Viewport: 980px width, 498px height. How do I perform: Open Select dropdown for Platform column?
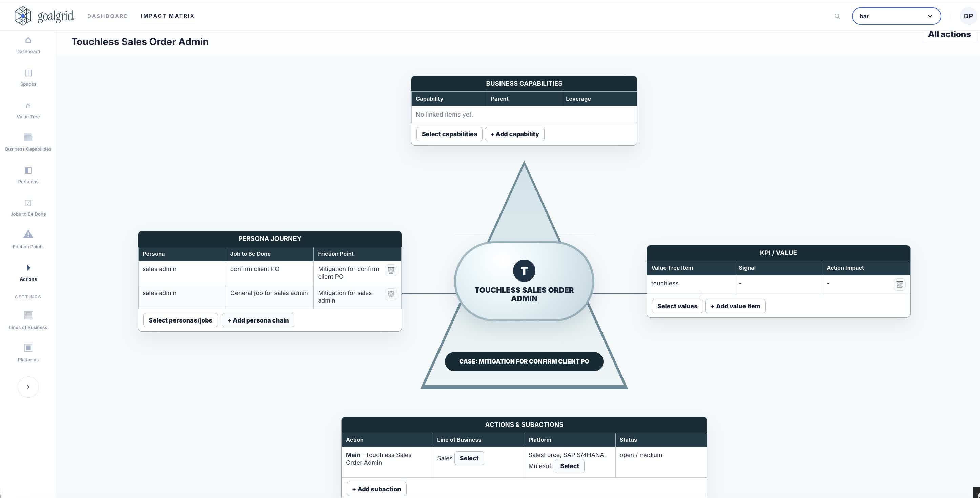point(569,466)
